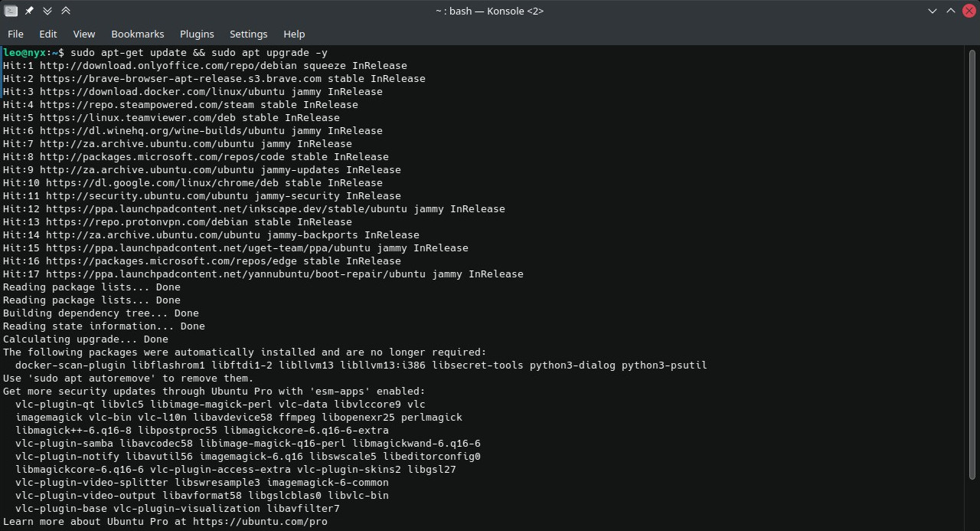Screen dimensions: 980x531
Task: Toggle keep window below others
Action: coord(47,11)
